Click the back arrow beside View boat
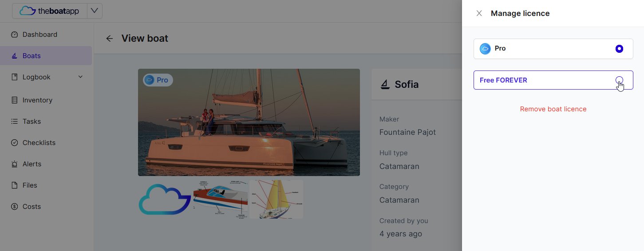This screenshot has width=644, height=251. pyautogui.click(x=110, y=39)
